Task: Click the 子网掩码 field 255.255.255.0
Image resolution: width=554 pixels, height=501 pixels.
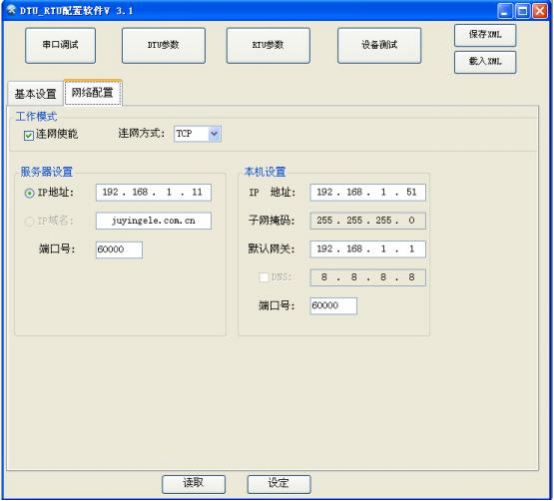Action: [368, 221]
